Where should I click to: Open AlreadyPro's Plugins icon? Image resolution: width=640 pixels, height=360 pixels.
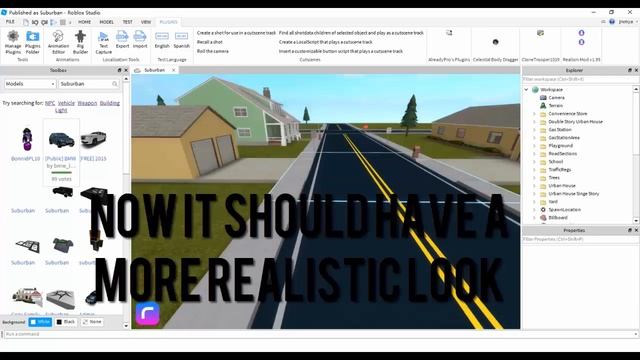[x=449, y=33]
